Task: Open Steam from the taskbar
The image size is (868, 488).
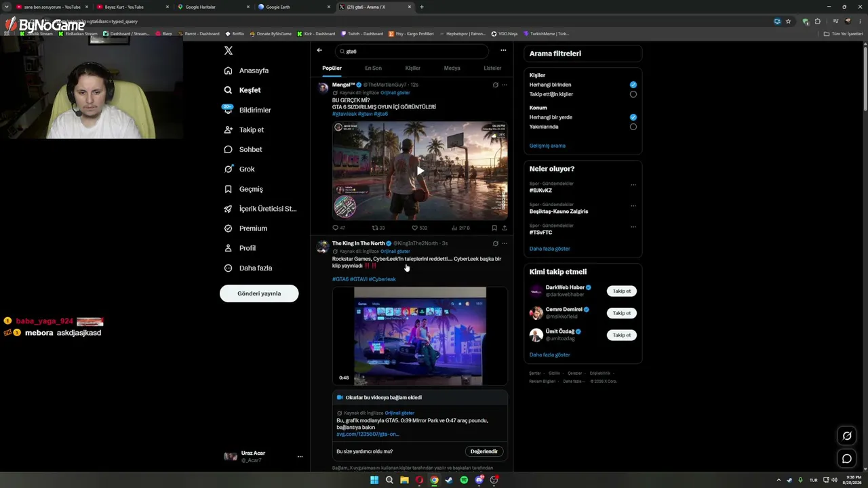Action: [x=449, y=480]
